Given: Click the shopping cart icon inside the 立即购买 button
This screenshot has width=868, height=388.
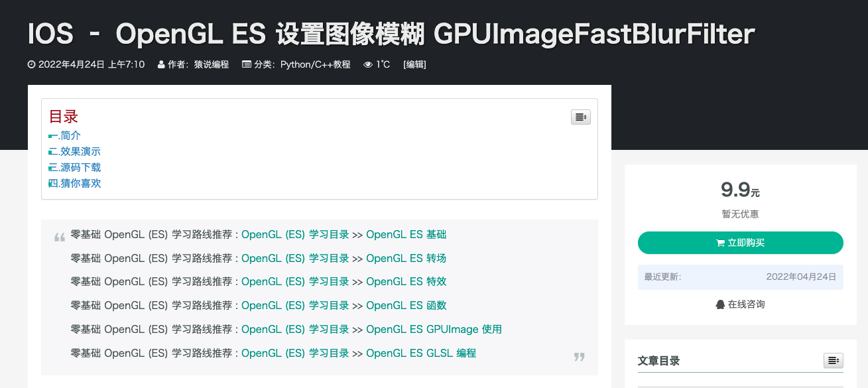Looking at the screenshot, I should [x=718, y=243].
